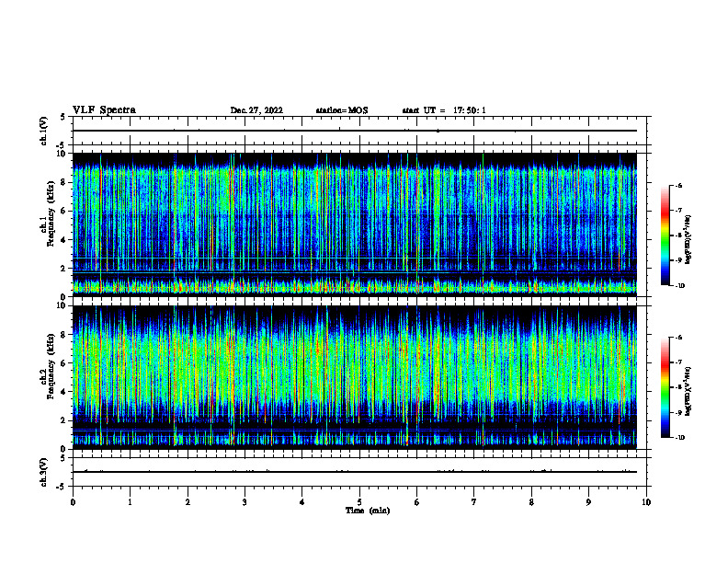Click the "-6" tick on ch.2 colorbar
The image size is (728, 563).
pos(678,338)
